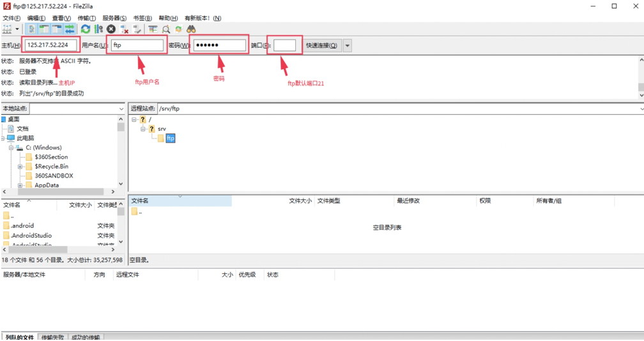Select the .android folder in local list

22,225
